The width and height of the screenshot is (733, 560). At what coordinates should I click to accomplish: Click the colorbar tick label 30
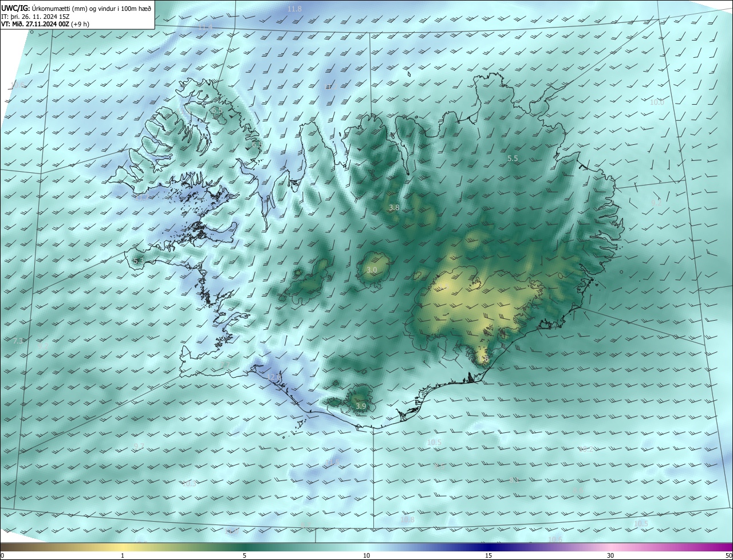tap(610, 555)
